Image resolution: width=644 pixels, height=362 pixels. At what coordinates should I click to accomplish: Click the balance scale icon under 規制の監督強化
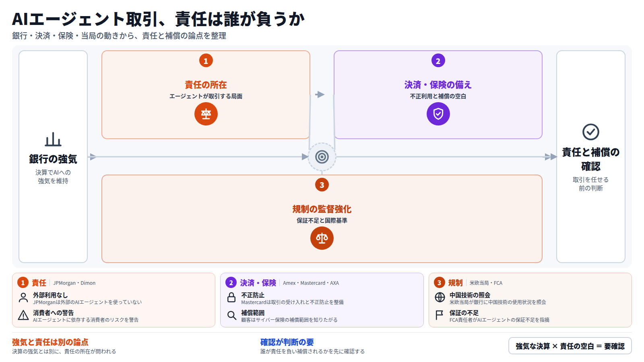(x=322, y=238)
